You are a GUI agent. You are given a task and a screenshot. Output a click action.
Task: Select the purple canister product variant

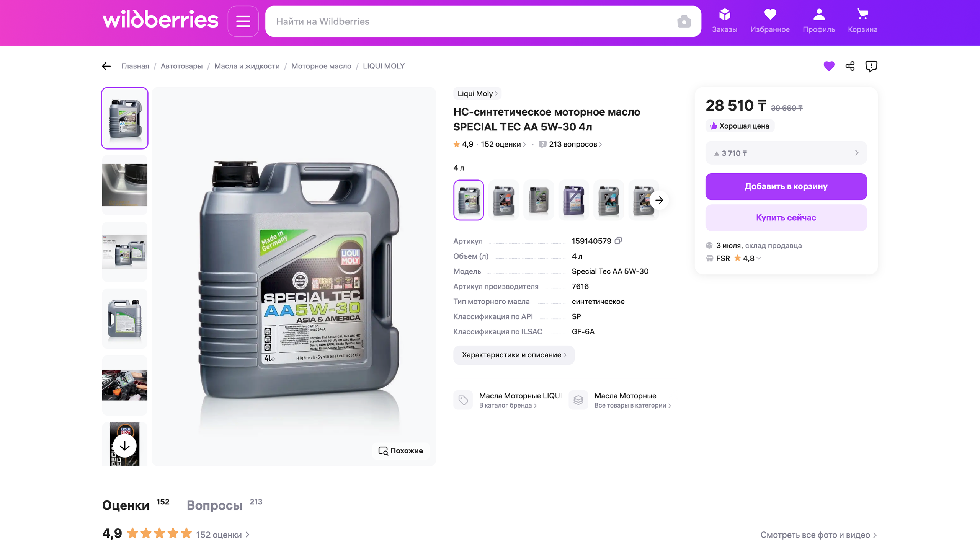point(573,200)
